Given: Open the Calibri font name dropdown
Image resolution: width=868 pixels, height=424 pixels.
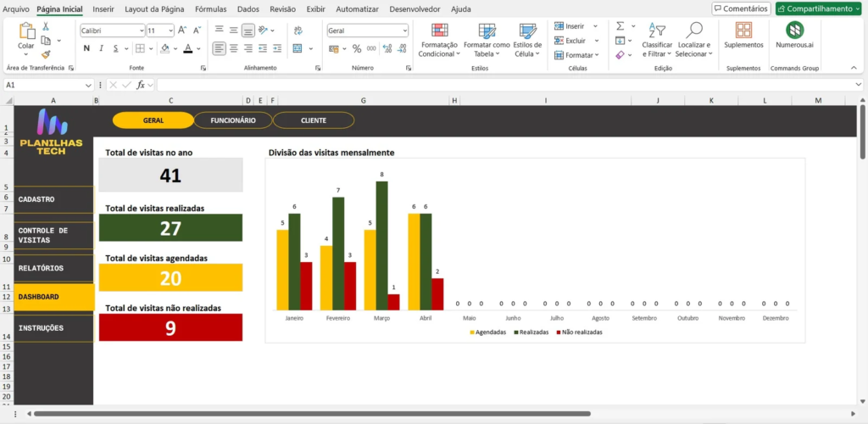Looking at the screenshot, I should tap(140, 30).
